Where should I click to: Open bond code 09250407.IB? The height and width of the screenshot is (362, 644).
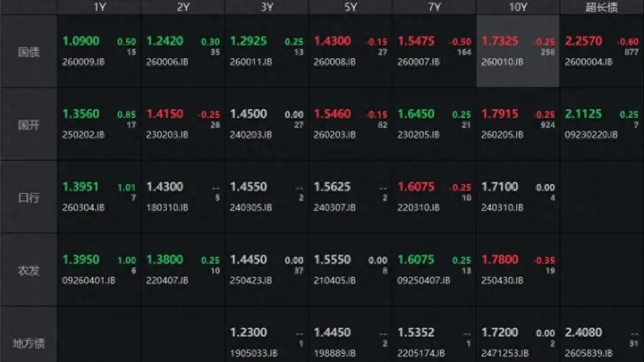pos(423,281)
